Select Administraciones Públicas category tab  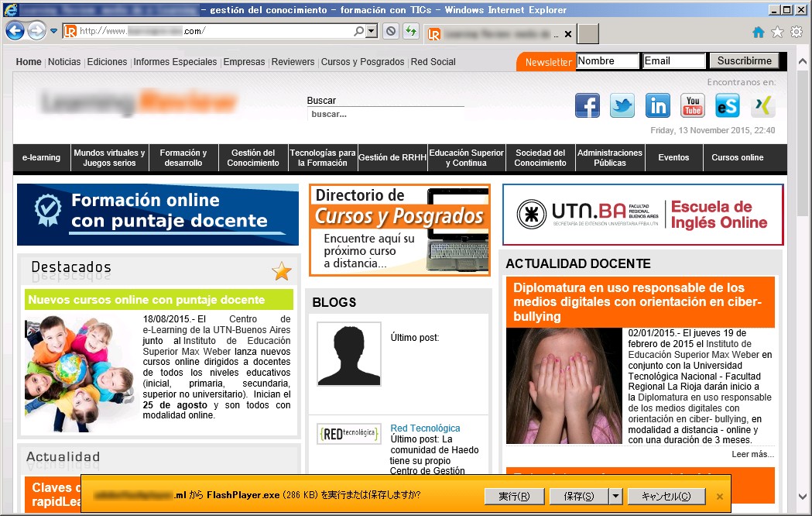[610, 157]
